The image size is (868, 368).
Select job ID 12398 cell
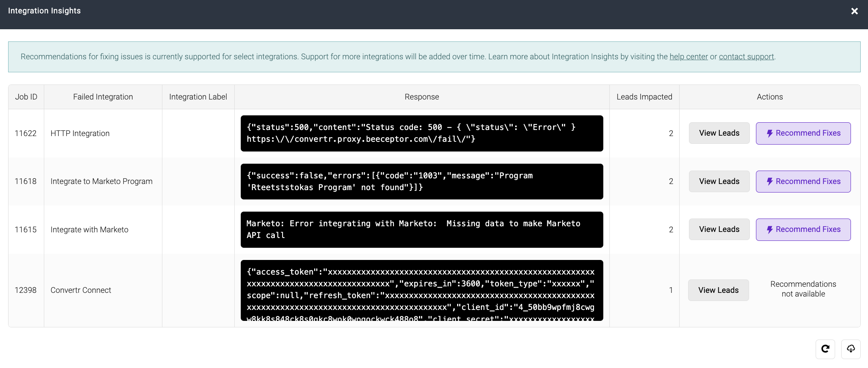point(26,290)
